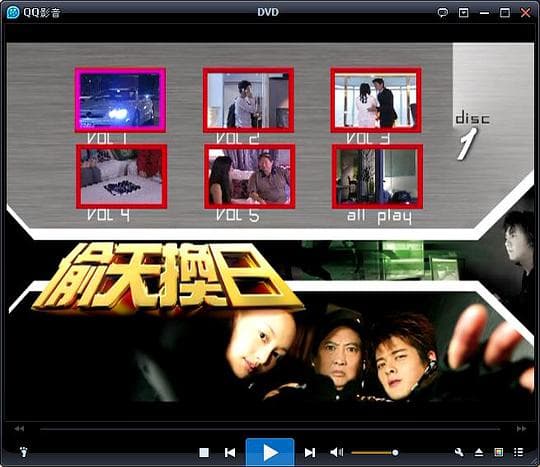Screen dimensions: 540x467
Task: Click the eject open-file icon
Action: 479,452
